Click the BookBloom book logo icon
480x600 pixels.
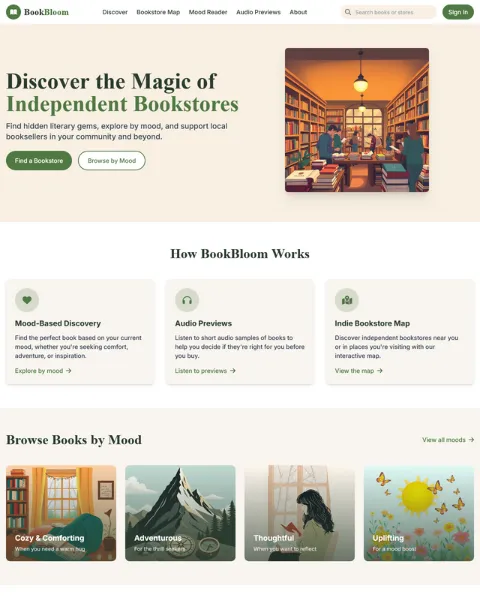point(13,12)
